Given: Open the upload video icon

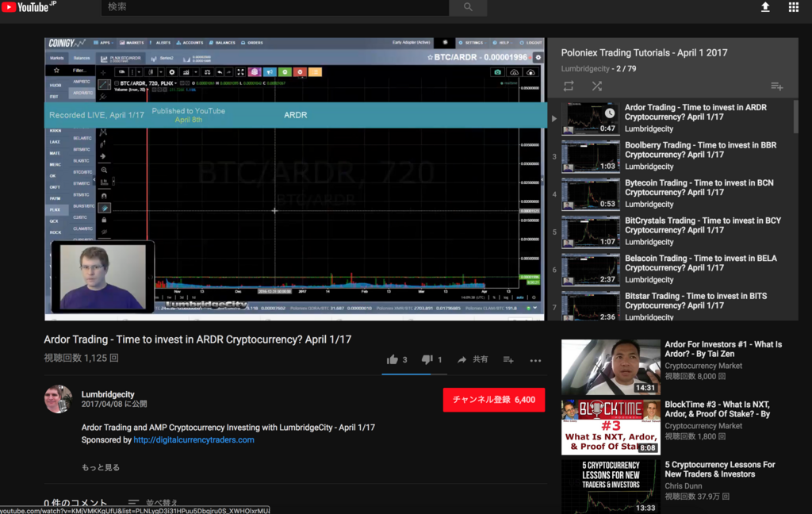Looking at the screenshot, I should (765, 7).
